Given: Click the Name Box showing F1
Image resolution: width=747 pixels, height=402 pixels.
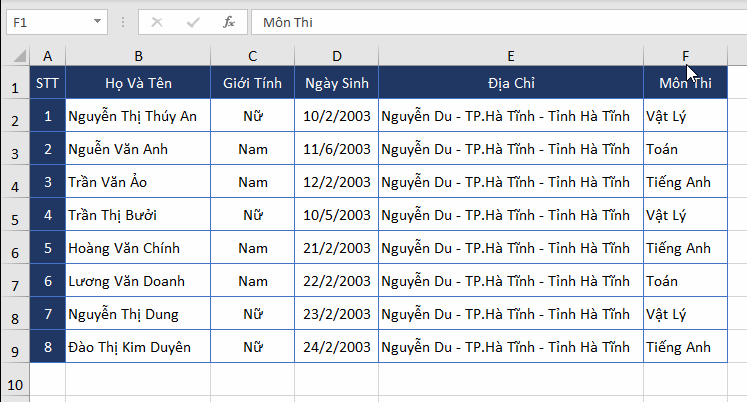Looking at the screenshot, I should point(57,22).
